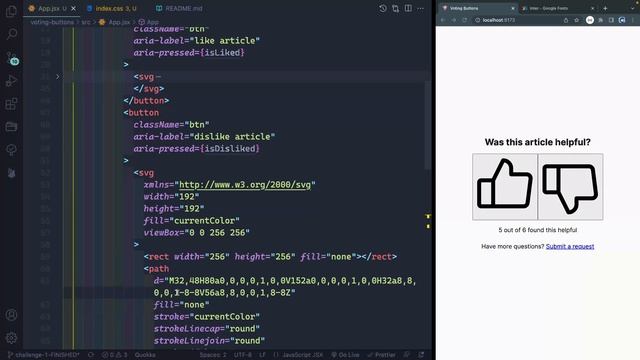
Task: Go forward in the browser
Action: coord(453,20)
